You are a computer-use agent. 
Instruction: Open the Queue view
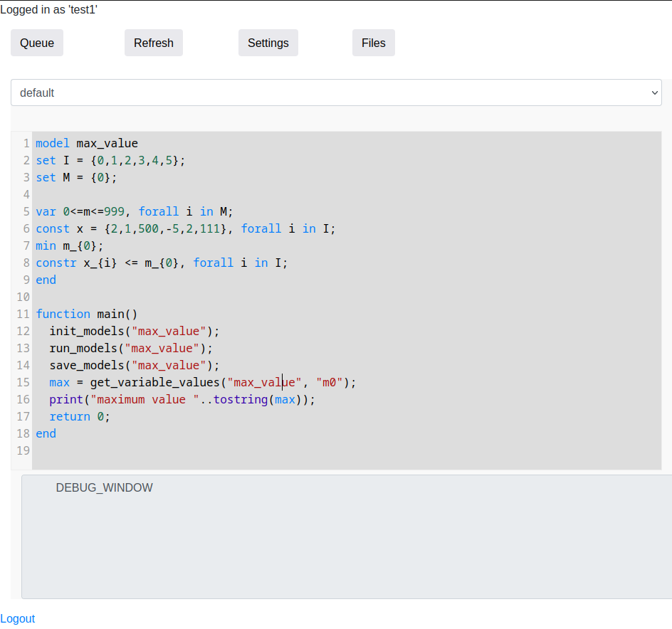pyautogui.click(x=36, y=43)
